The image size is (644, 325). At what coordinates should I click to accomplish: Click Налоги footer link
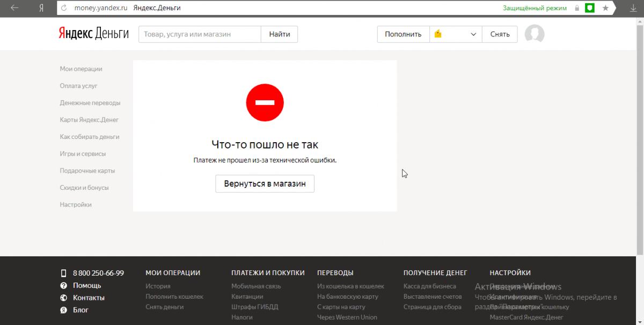click(242, 317)
